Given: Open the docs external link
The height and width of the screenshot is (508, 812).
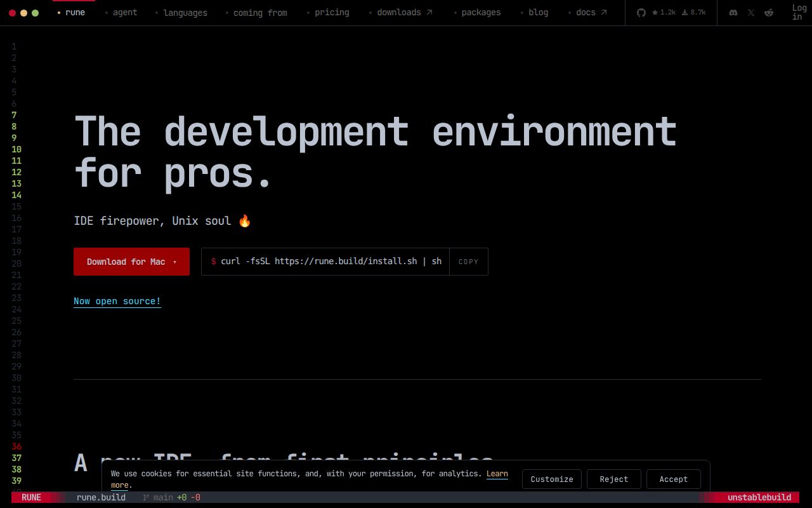Looking at the screenshot, I should [588, 13].
